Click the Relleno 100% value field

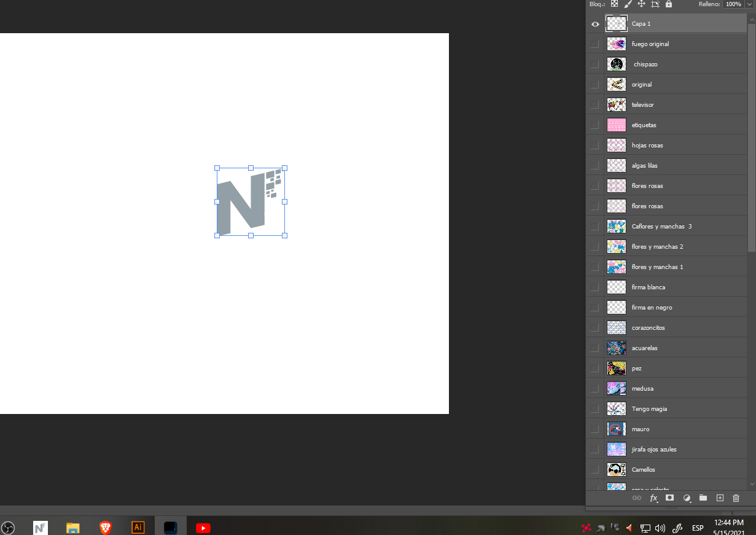[x=733, y=4]
